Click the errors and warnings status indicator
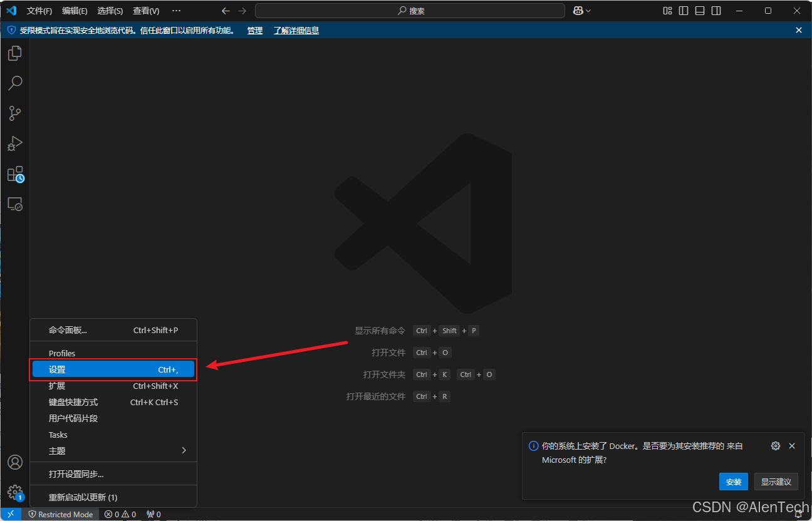The height and width of the screenshot is (521, 812). [x=120, y=514]
